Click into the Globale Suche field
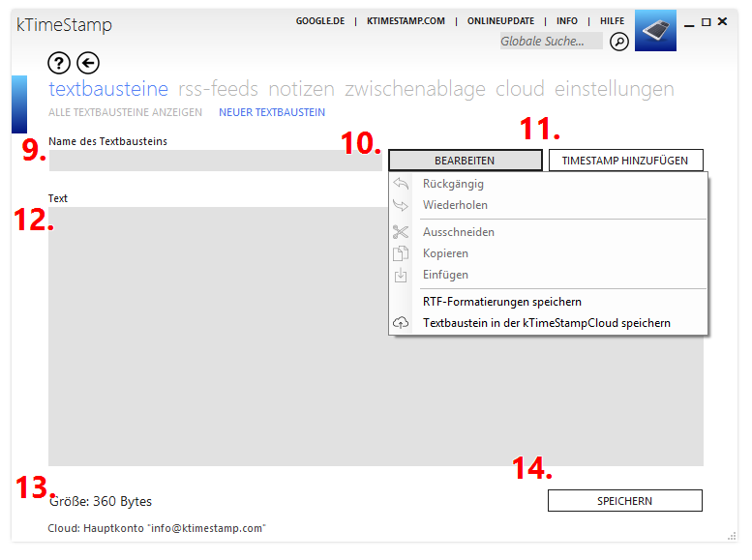Image resolution: width=752 pixels, height=560 pixels. tap(551, 42)
